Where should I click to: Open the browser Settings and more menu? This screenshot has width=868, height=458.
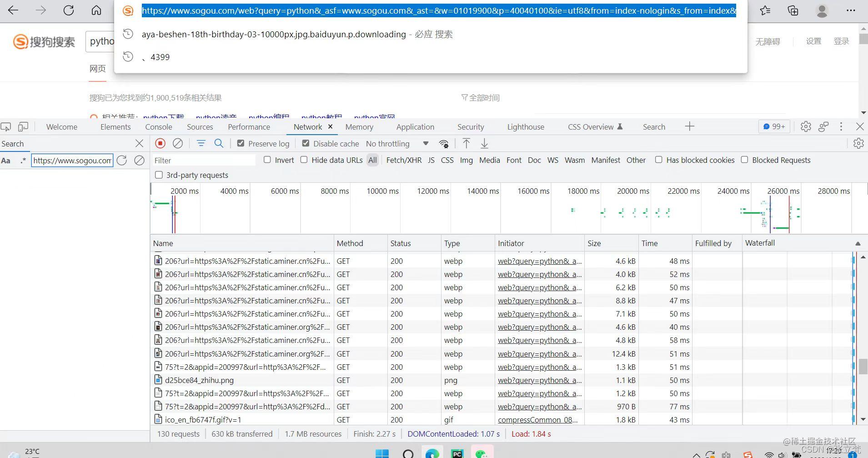point(851,10)
